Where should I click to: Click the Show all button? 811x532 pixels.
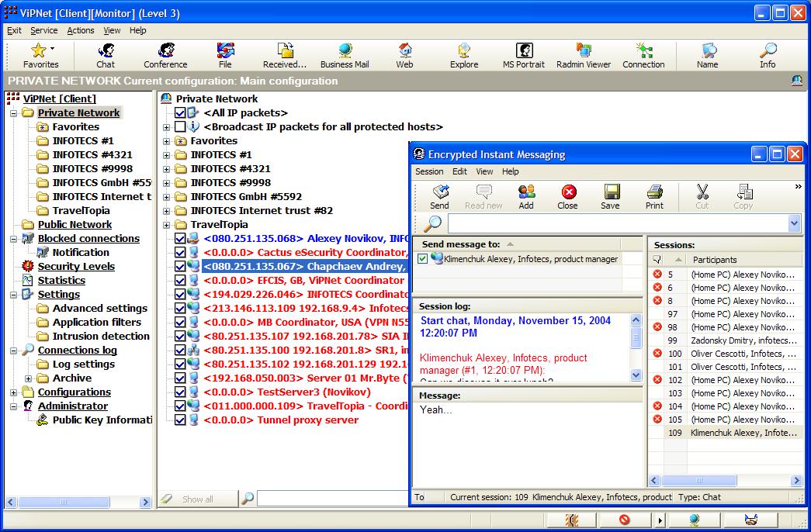tap(198, 499)
